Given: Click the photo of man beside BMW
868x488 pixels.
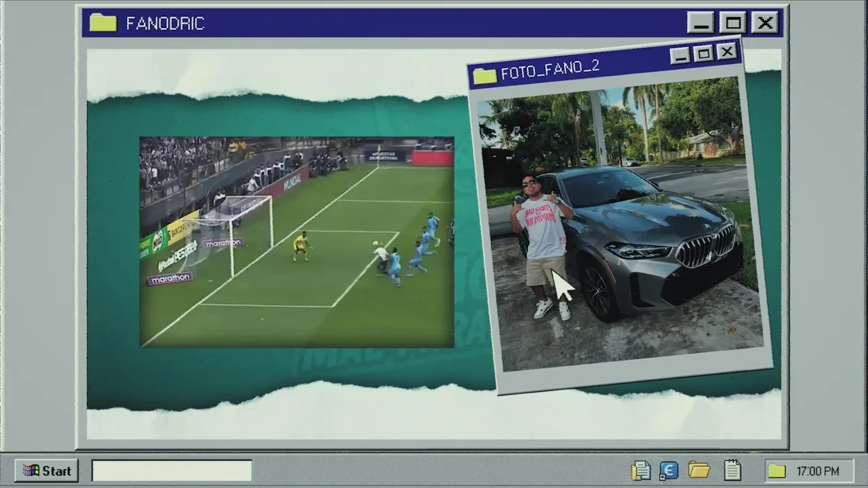Looking at the screenshot, I should point(619,224).
